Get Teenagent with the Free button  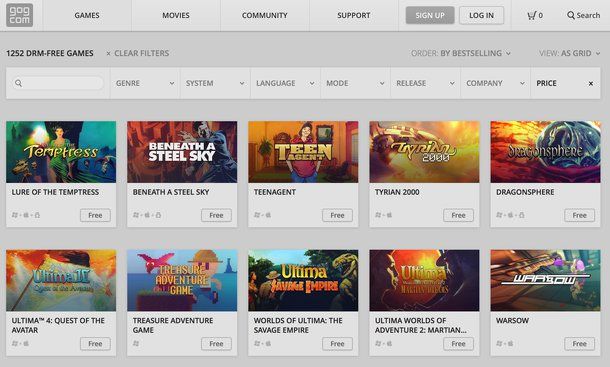pyautogui.click(x=337, y=215)
